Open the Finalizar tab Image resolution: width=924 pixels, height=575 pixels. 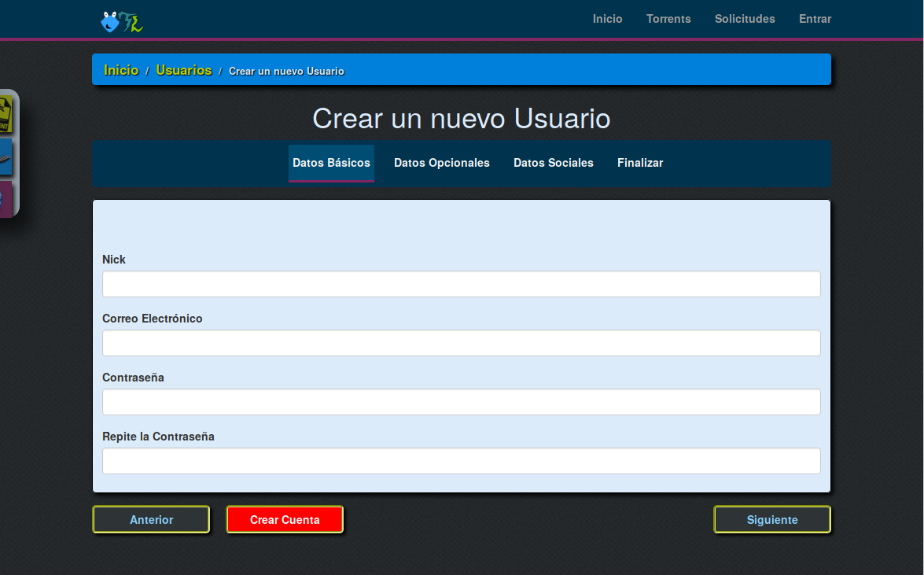pyautogui.click(x=640, y=163)
